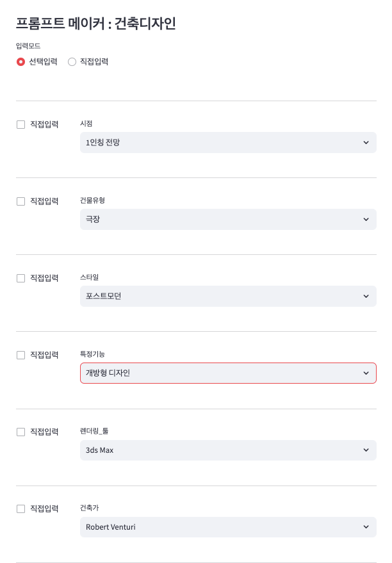Select the 선택입력 radio button
This screenshot has width=392, height=563.
[20, 62]
